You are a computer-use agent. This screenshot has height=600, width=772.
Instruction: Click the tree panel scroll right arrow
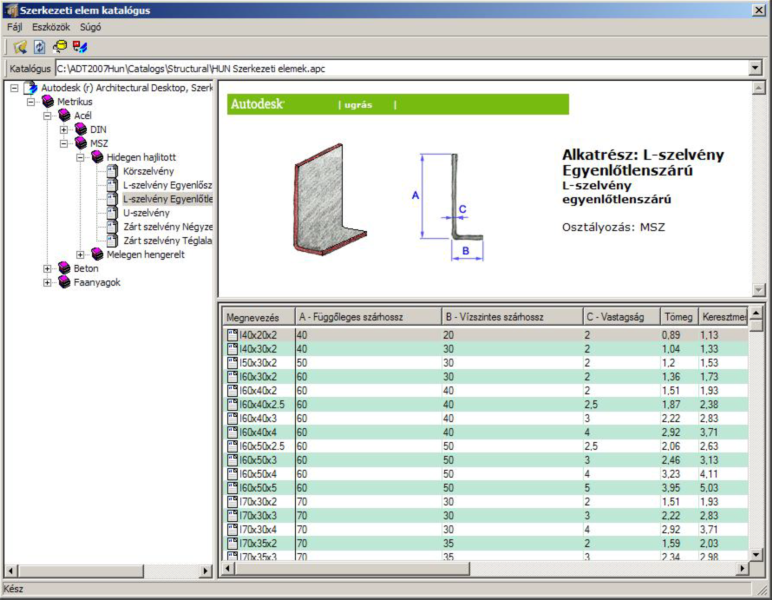(206, 571)
